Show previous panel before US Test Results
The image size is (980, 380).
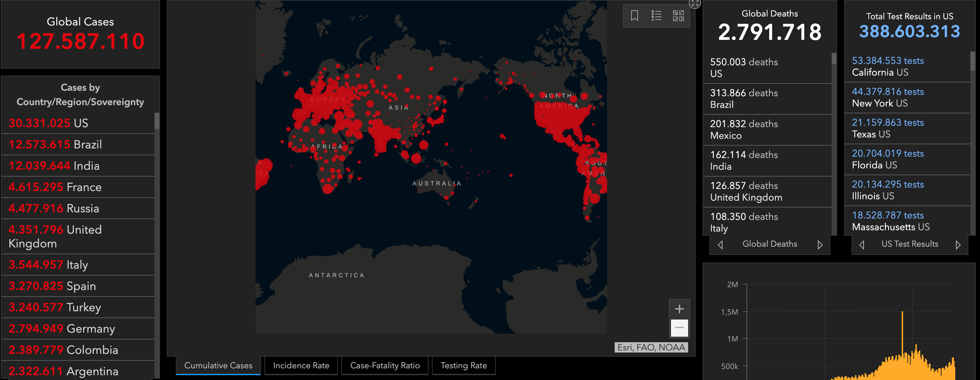[862, 245]
